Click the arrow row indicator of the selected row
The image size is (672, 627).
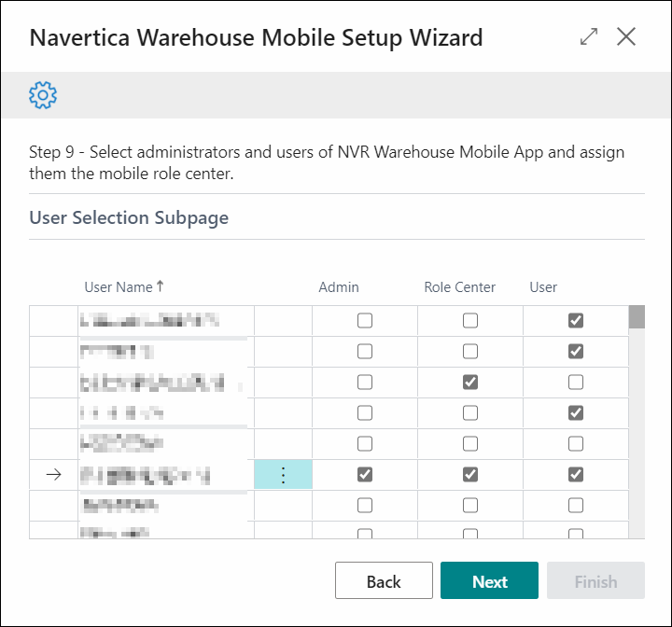click(53, 474)
